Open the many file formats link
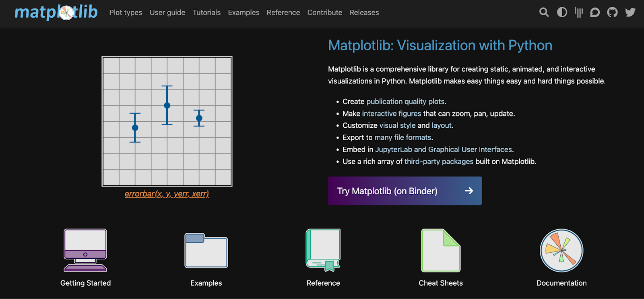 point(402,137)
